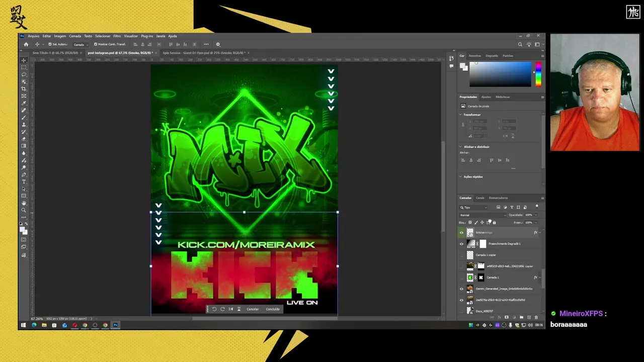Click the layer style fx icon at panel bottom
This screenshot has width=644, height=362.
tap(499, 317)
